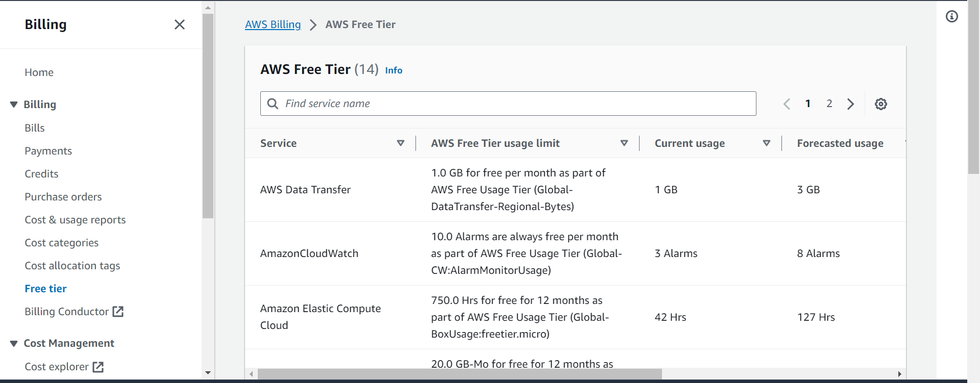Go to page 2

tap(829, 104)
